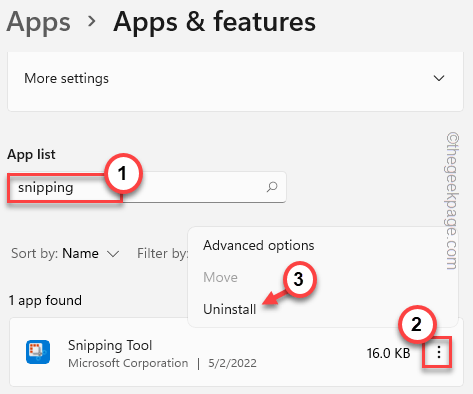
Task: Expand More settings using its chevron
Action: (439, 78)
